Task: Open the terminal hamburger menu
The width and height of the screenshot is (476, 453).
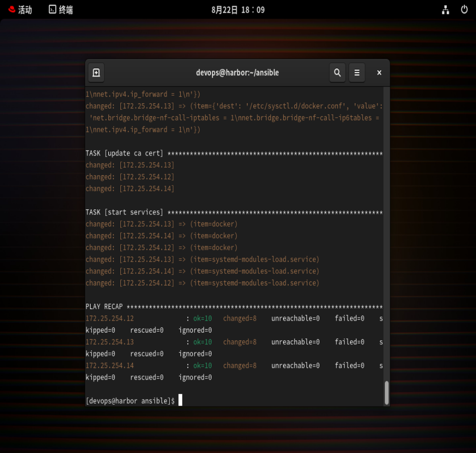Action: (357, 72)
